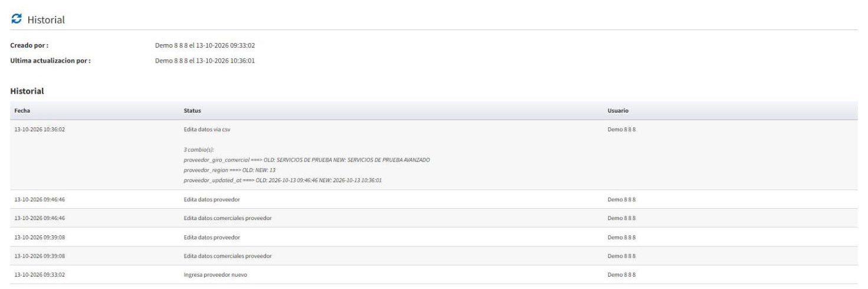Click date cell '13-10-2026 10:36:02'
868x289 pixels.
click(40, 129)
